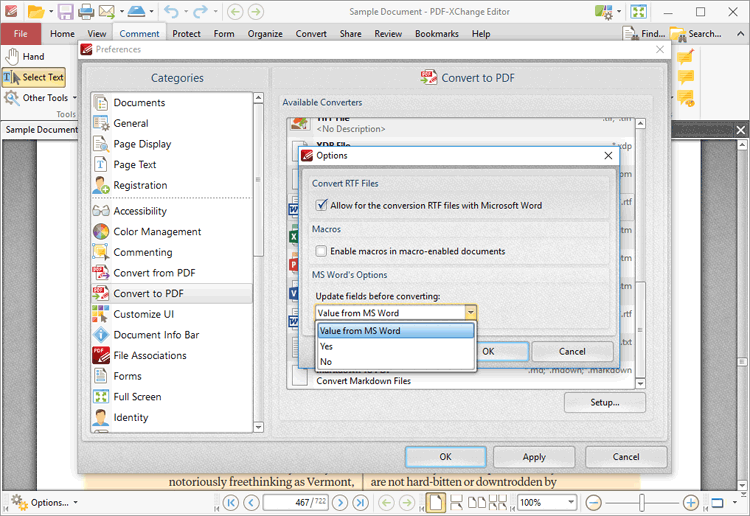Open the Review tab
The height and width of the screenshot is (516, 750).
click(x=388, y=33)
